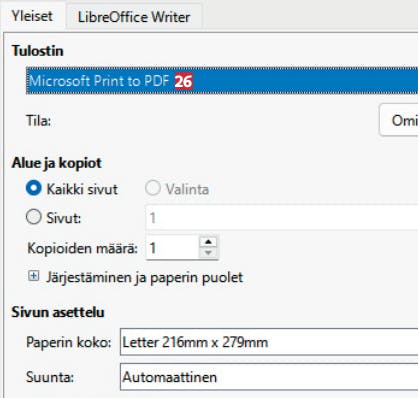Click the Kopioiden määrä label
The image size is (418, 398).
[82, 248]
